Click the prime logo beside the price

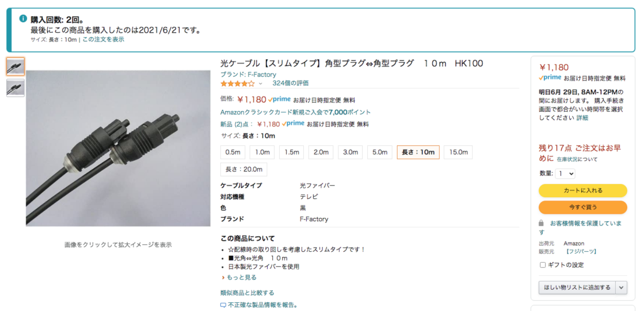pyautogui.click(x=279, y=99)
